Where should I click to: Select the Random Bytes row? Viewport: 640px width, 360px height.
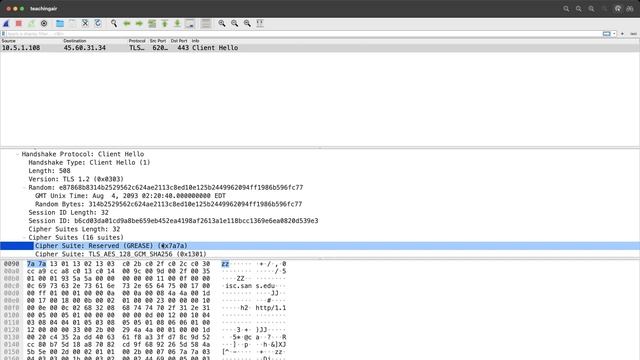coord(320,204)
